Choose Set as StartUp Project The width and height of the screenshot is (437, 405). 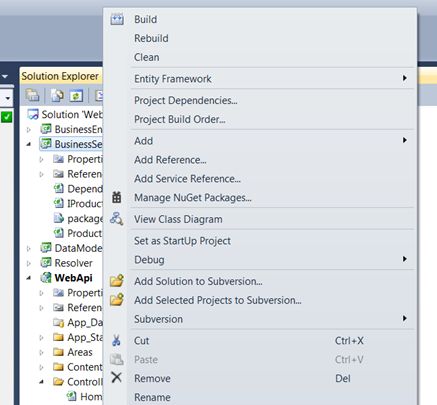182,241
